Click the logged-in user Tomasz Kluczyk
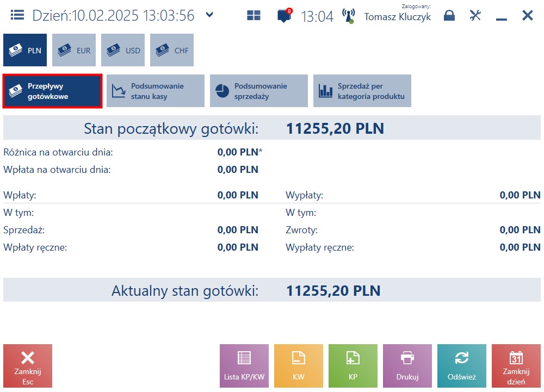544x392 pixels. tap(398, 17)
